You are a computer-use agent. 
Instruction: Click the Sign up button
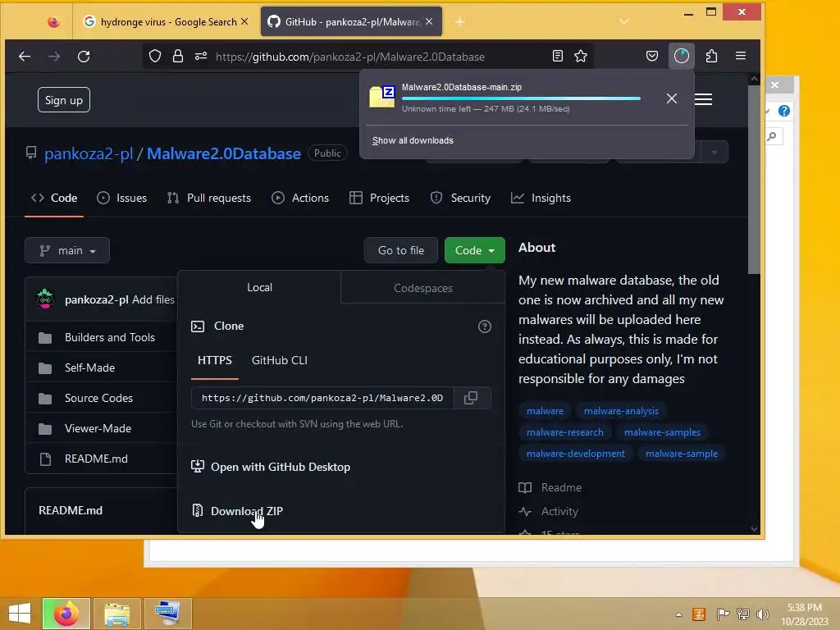64,100
